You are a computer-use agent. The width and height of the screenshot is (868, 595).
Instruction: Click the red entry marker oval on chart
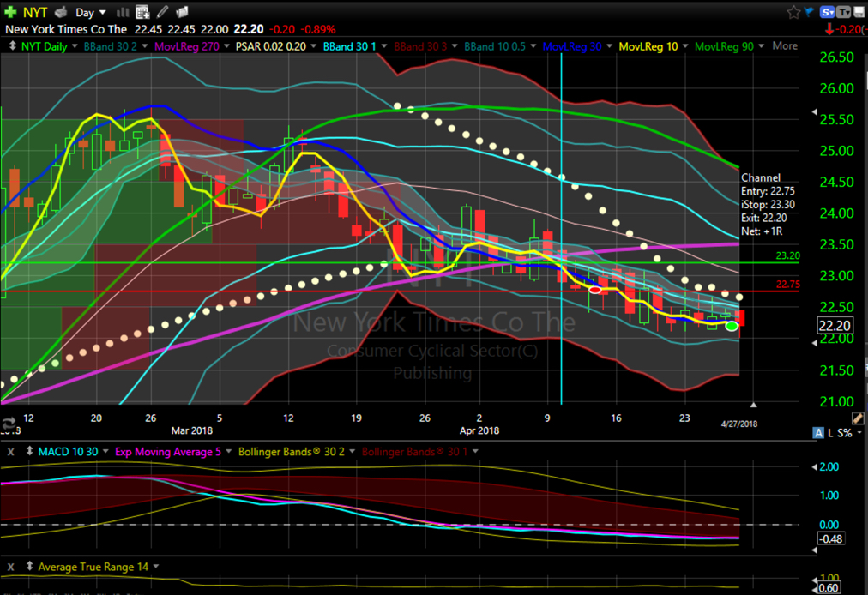pos(595,290)
